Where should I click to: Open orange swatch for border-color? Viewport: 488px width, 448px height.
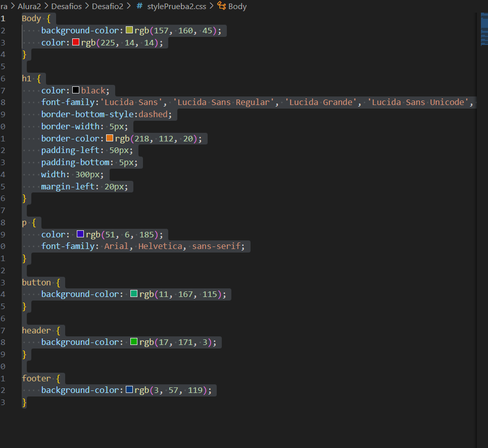pyautogui.click(x=110, y=138)
